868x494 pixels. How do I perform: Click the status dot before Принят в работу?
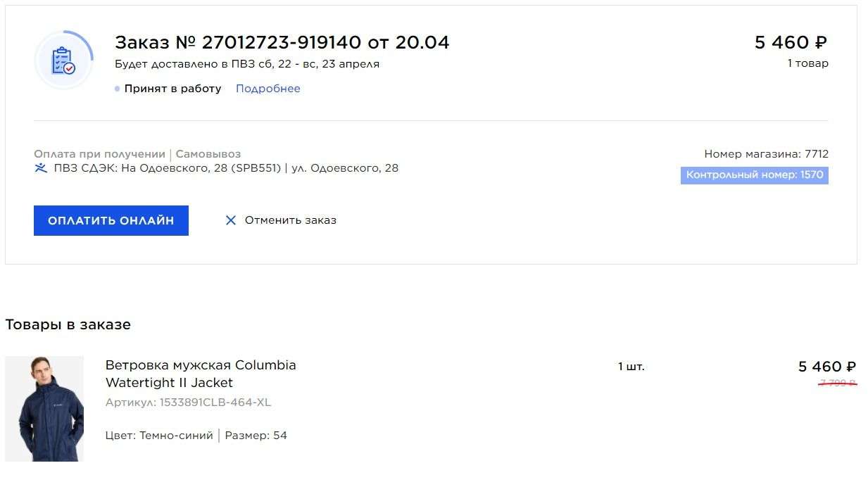[118, 89]
